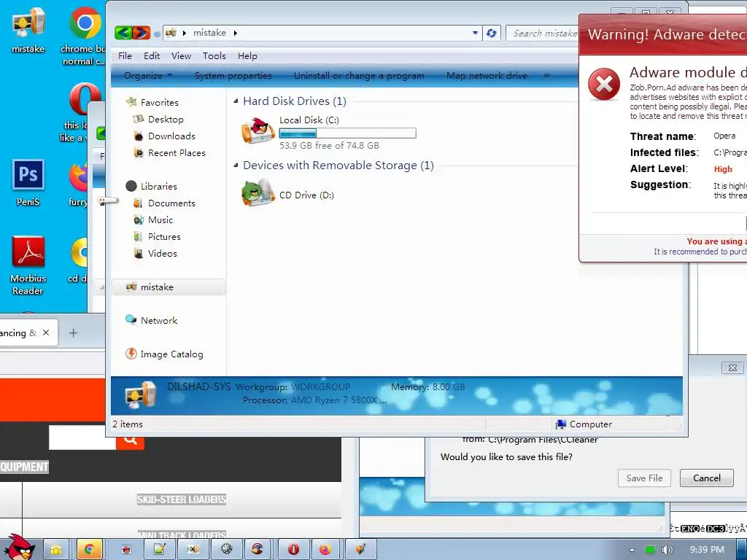Screen dimensions: 747x560
Task: Open a new browser tab with plus
Action: (x=73, y=332)
